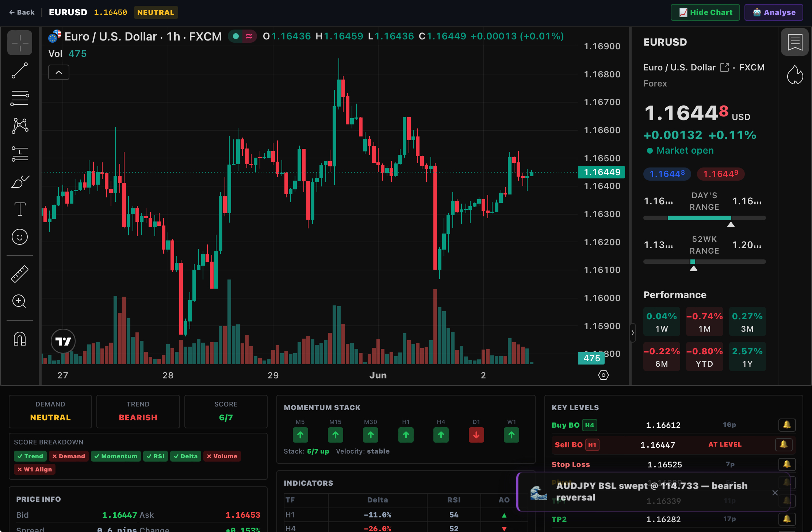The width and height of the screenshot is (812, 532).
Task: Open the hotlist flame panel
Action: [x=795, y=75]
